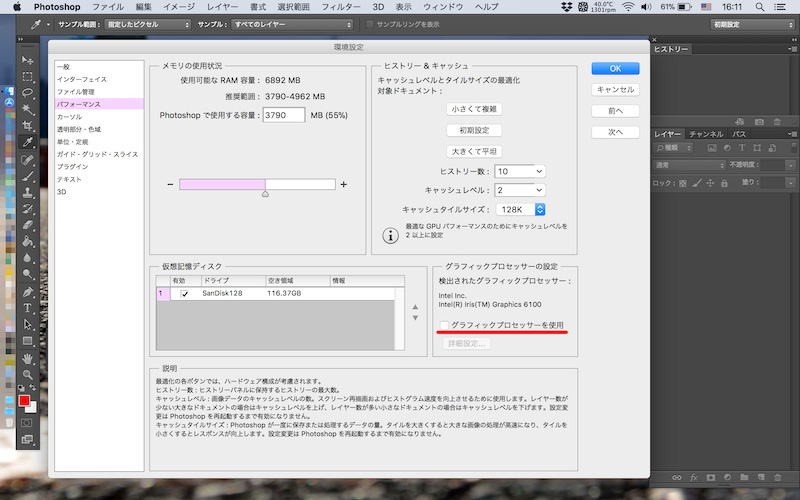The image size is (800, 500).
Task: Select the History Brush tool
Action: click(x=28, y=209)
